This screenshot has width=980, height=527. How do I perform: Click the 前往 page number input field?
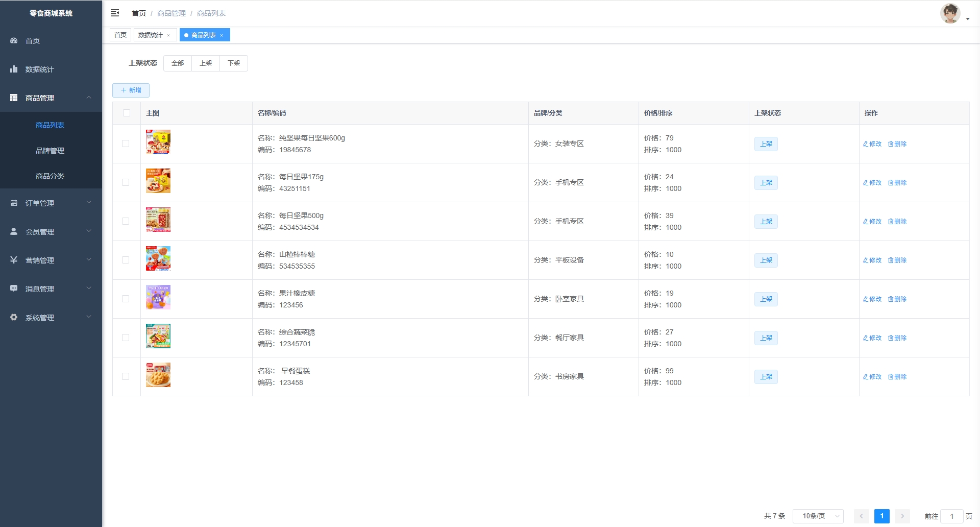tap(951, 516)
